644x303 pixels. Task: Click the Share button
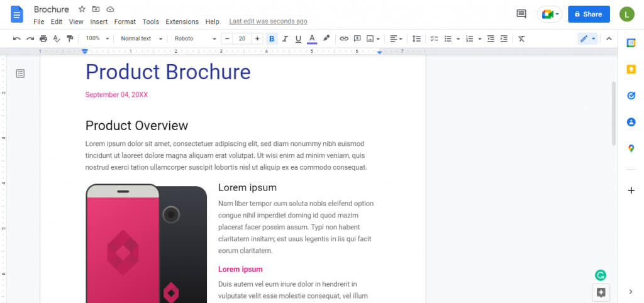point(589,14)
